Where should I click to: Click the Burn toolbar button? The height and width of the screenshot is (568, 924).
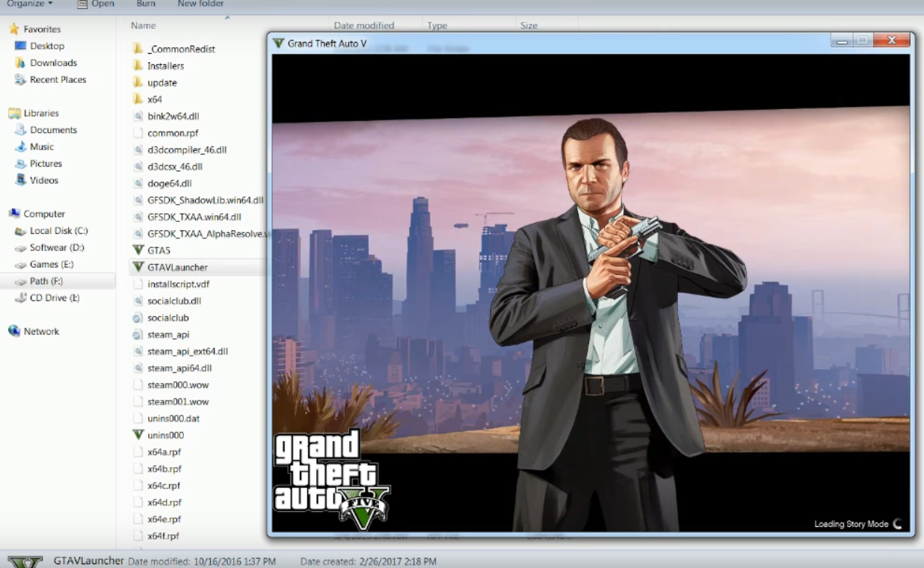(146, 4)
